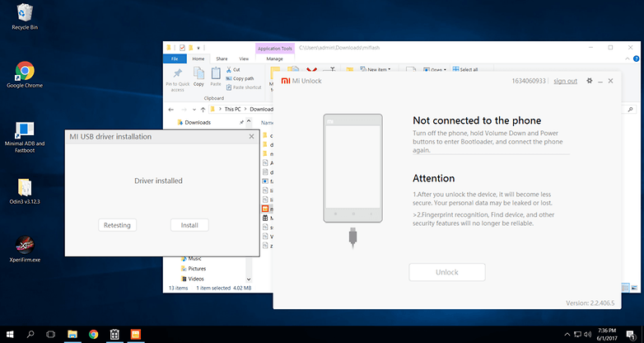644x343 pixels.
Task: Click the Explorer search magnifier icon
Action: click(x=631, y=110)
